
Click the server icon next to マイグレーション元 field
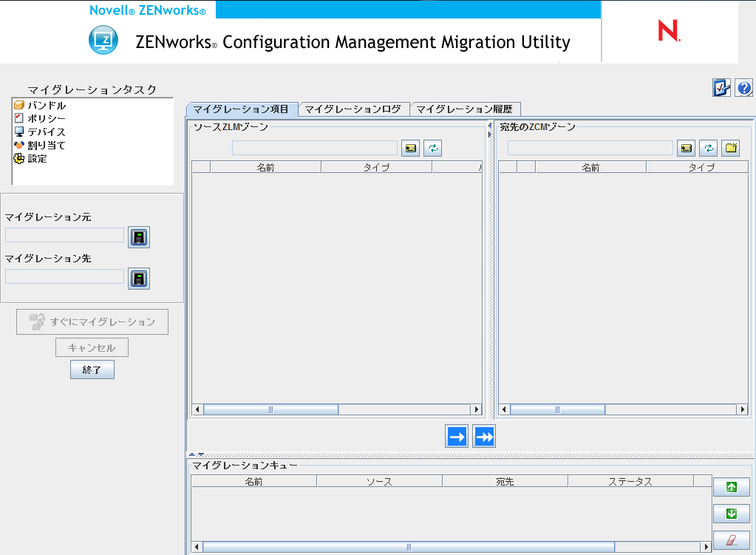click(x=139, y=237)
